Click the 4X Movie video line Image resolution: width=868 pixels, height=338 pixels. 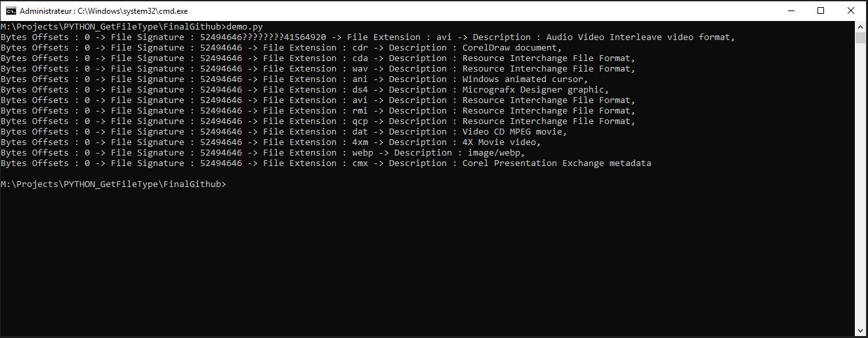tap(271, 142)
